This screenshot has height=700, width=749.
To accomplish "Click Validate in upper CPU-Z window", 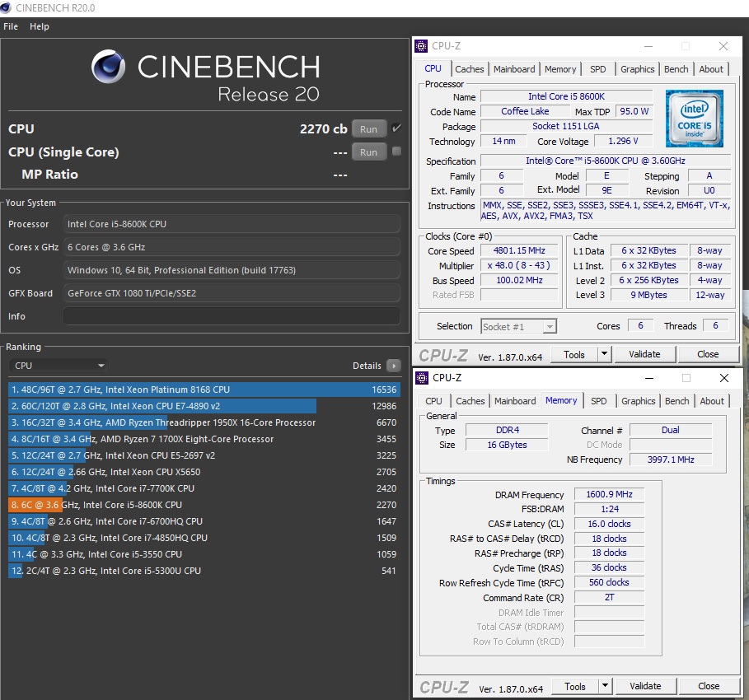I will coord(645,354).
